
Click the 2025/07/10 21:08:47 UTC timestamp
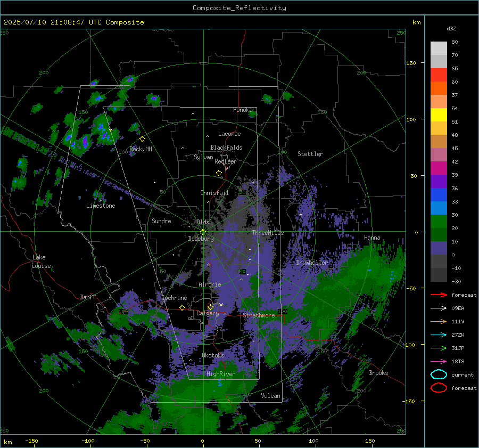click(53, 22)
